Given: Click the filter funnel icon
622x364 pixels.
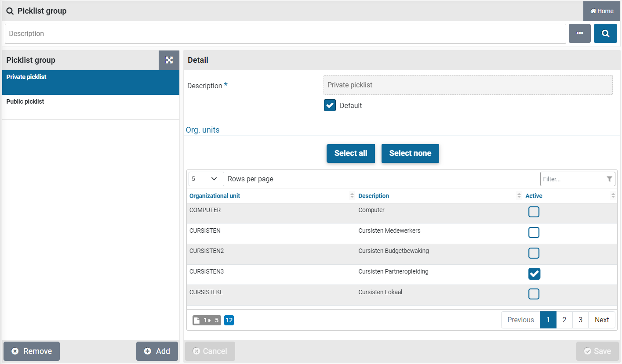Looking at the screenshot, I should (609, 179).
